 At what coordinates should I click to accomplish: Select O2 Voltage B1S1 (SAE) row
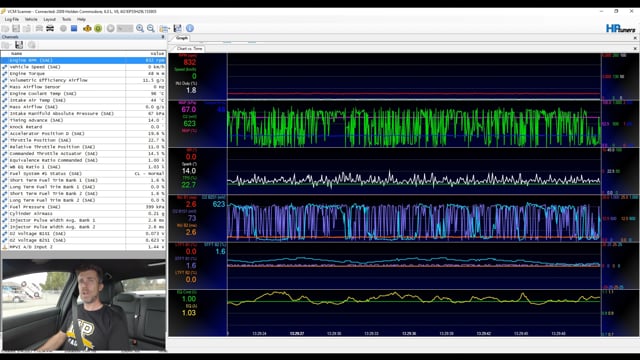(x=83, y=233)
